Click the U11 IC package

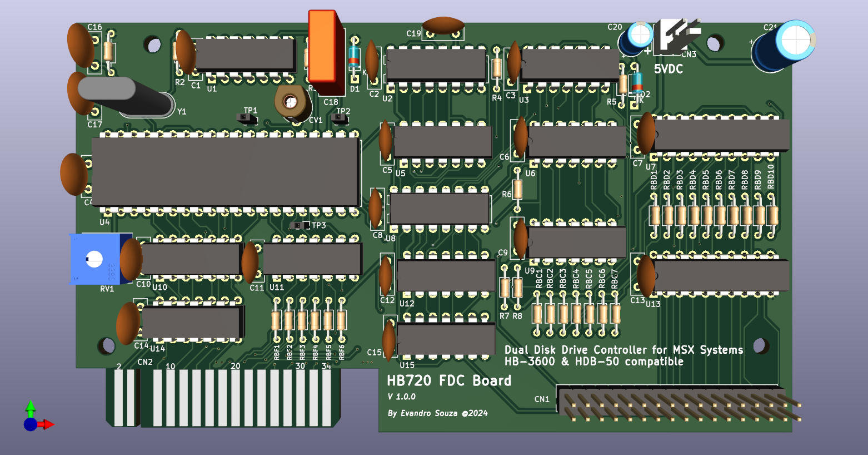[312, 259]
